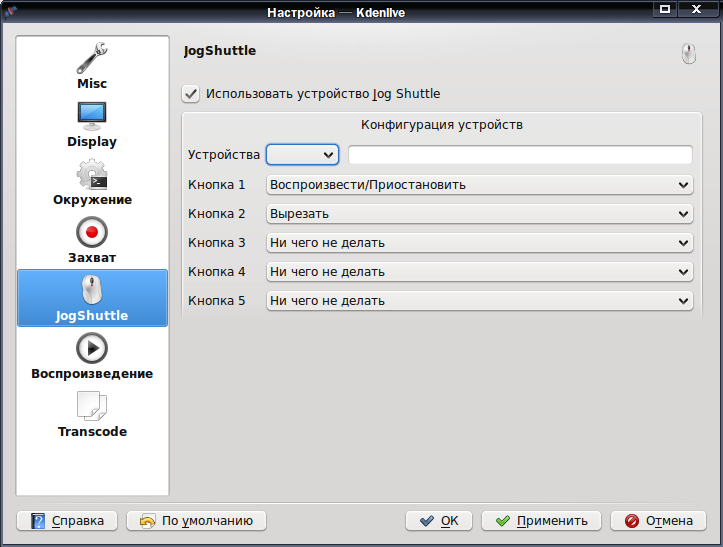723x547 pixels.
Task: Open the Воспроизведение play icon page
Action: pos(92,348)
